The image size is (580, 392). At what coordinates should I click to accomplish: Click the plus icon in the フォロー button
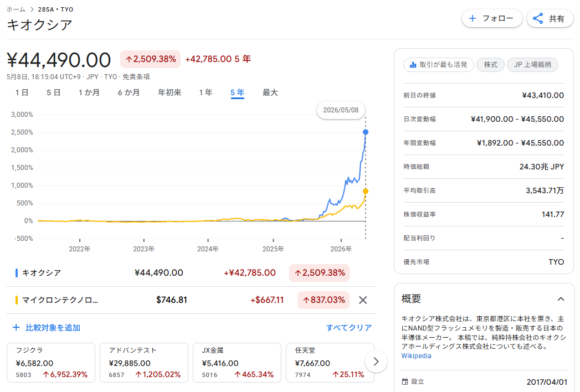473,18
